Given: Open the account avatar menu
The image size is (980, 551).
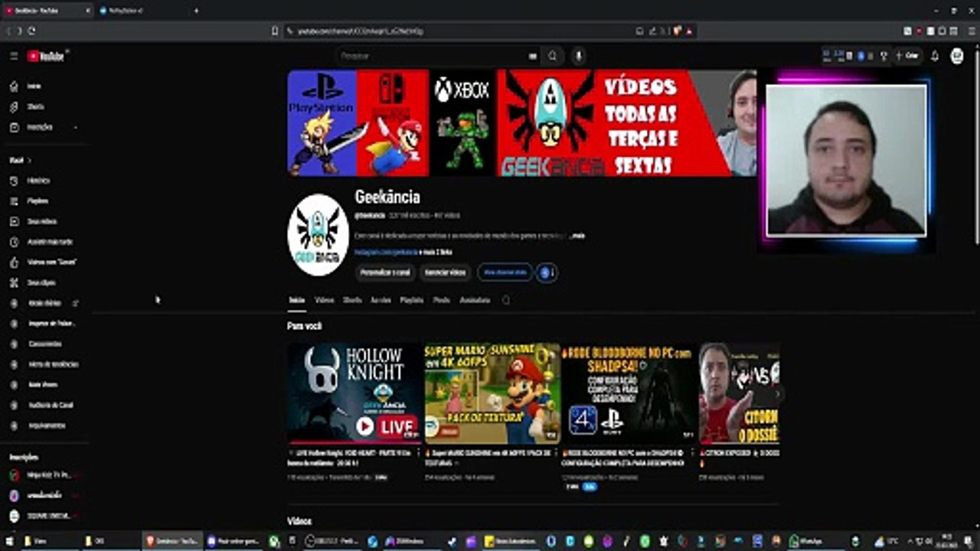Looking at the screenshot, I should coord(957,56).
